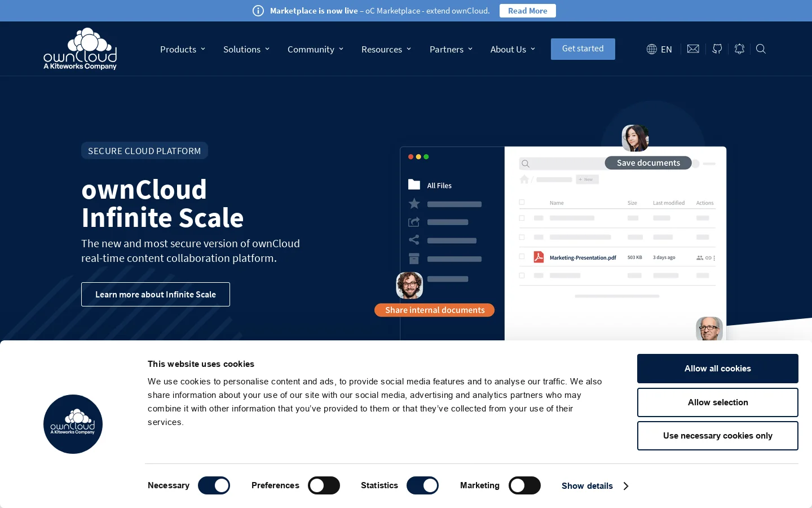Viewport: 812px width, 508px height.
Task: Open the About Us dropdown
Action: 513,50
